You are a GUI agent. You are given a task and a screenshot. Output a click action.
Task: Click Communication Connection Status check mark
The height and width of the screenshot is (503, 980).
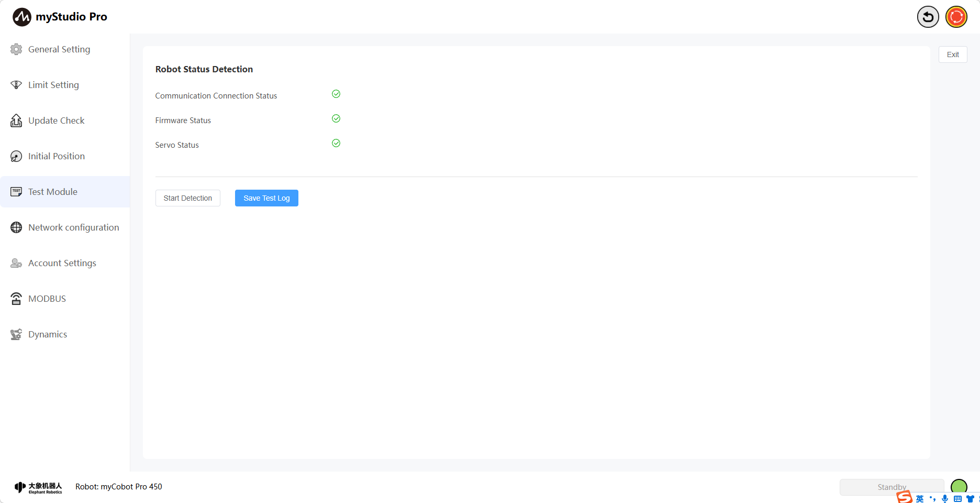336,94
